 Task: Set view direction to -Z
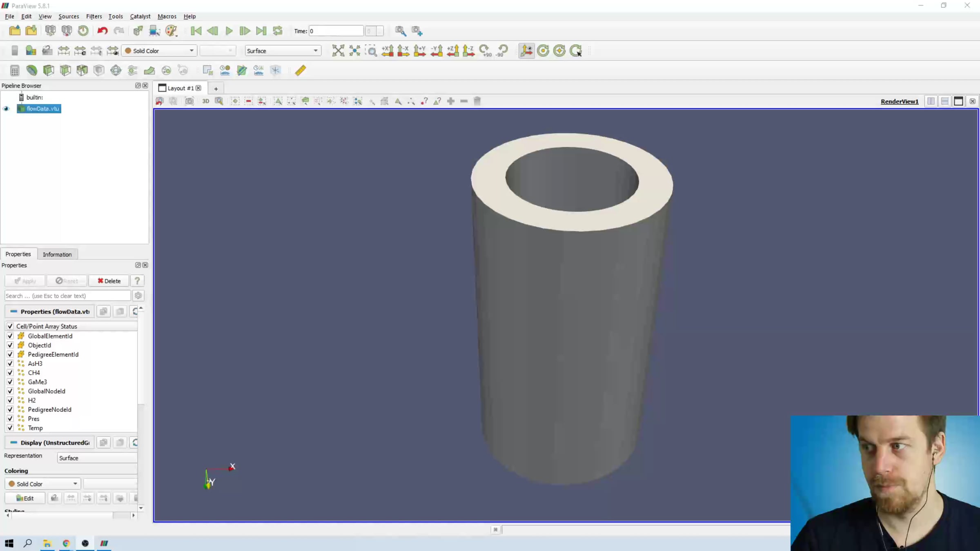468,51
